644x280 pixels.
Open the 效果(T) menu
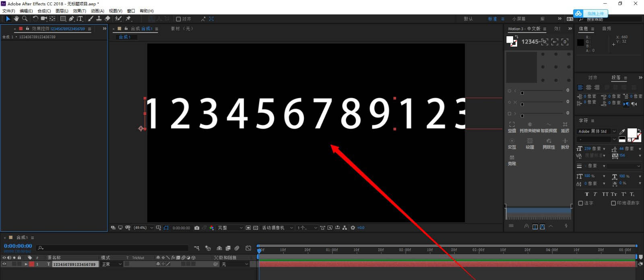pyautogui.click(x=79, y=11)
